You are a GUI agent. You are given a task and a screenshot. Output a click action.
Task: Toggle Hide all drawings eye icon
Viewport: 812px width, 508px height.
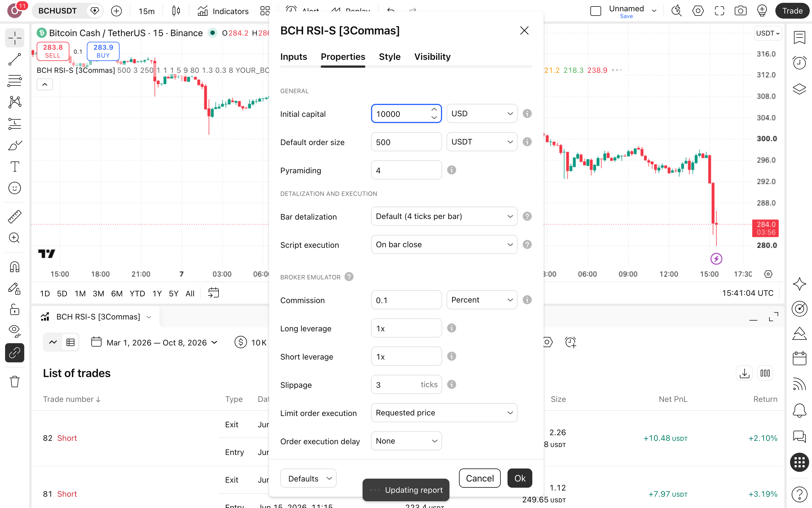click(14, 331)
